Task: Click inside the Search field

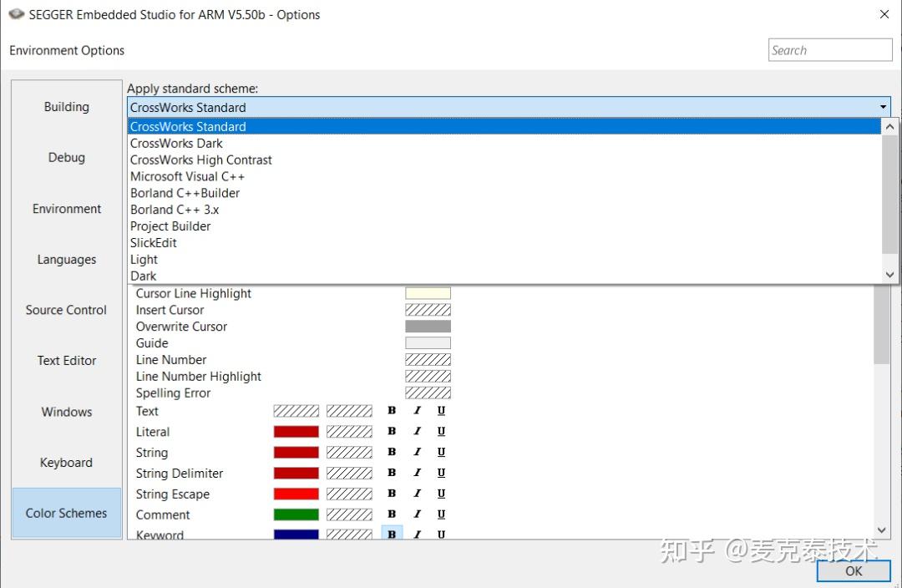Action: point(830,49)
